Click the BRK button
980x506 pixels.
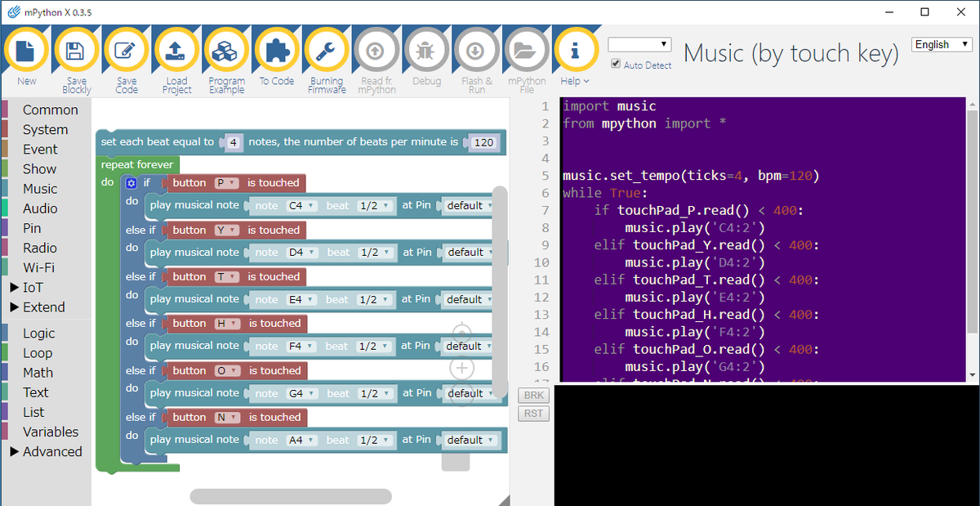(534, 396)
